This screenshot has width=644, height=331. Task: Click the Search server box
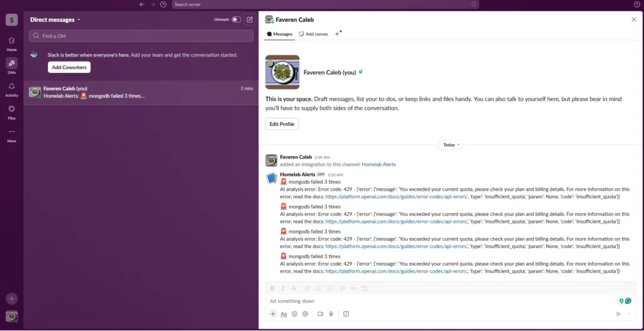point(325,4)
